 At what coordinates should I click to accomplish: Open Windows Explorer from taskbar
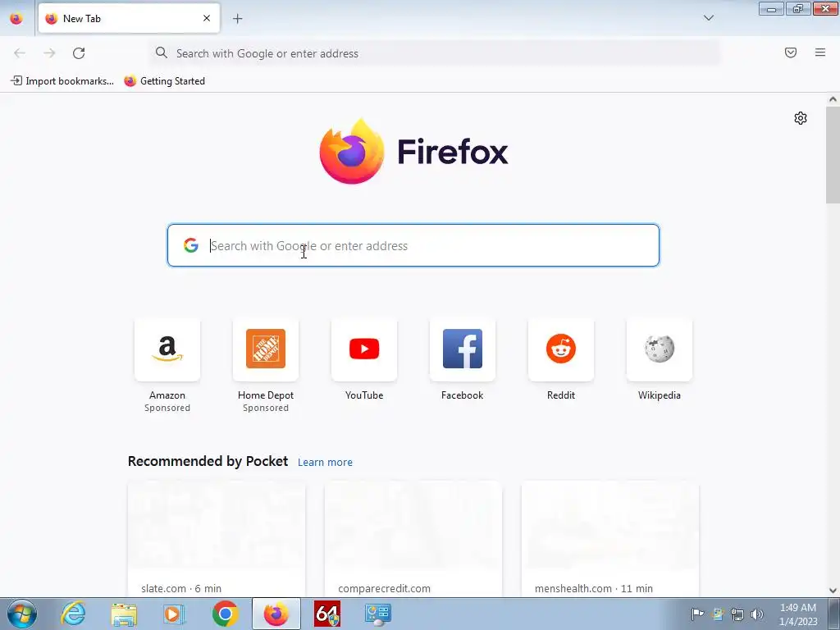point(124,614)
